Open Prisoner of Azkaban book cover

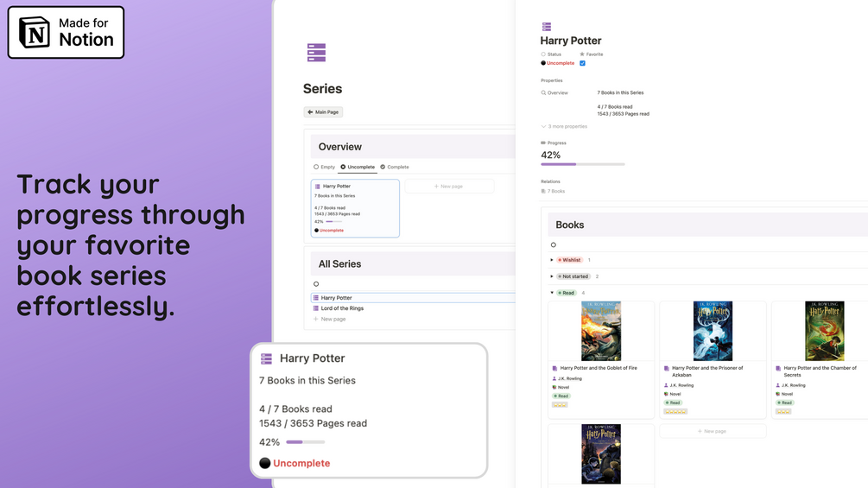point(713,332)
